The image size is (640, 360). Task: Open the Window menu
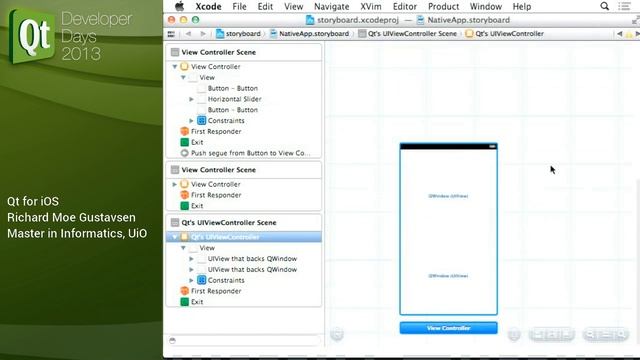[486, 7]
